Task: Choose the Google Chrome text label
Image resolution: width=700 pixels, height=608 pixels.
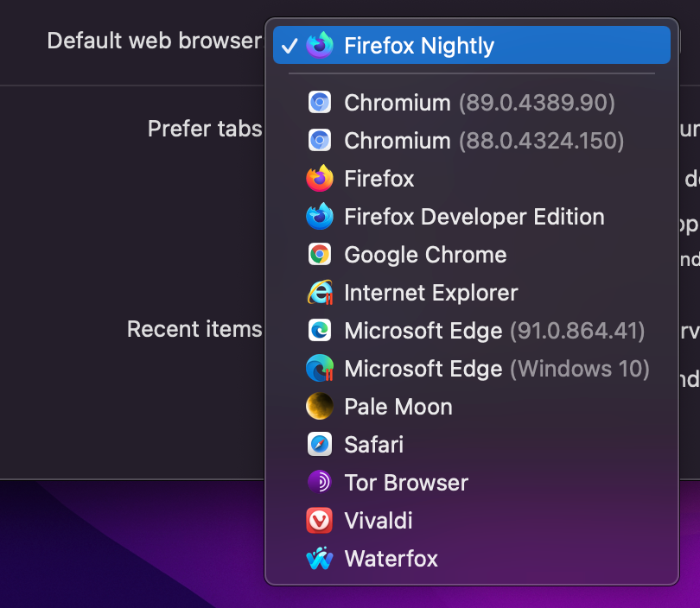Action: coord(425,255)
